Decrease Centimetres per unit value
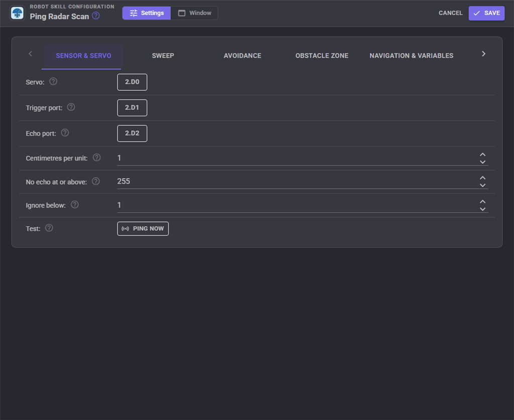The height and width of the screenshot is (420, 514). [482, 162]
